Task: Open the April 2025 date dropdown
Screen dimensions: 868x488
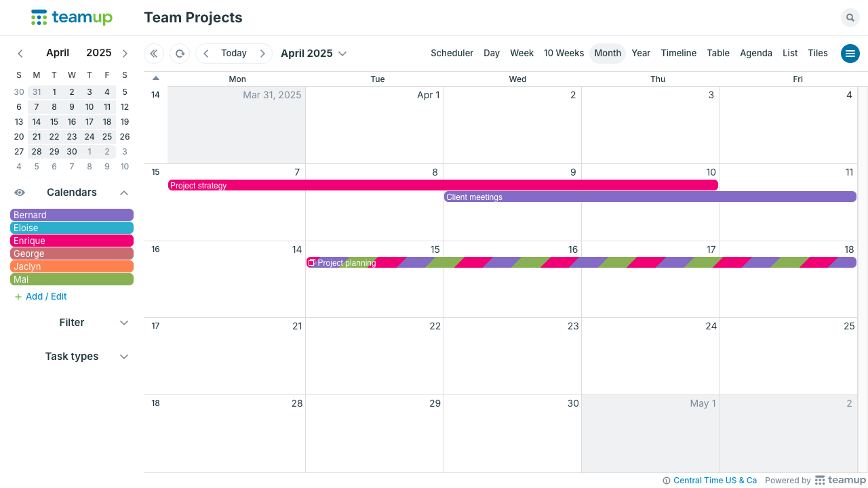Action: tap(313, 54)
